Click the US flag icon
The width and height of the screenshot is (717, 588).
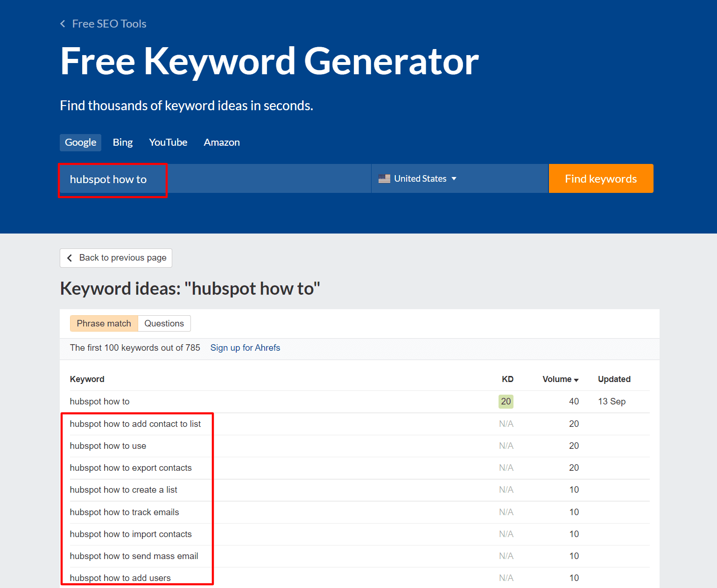tap(384, 179)
